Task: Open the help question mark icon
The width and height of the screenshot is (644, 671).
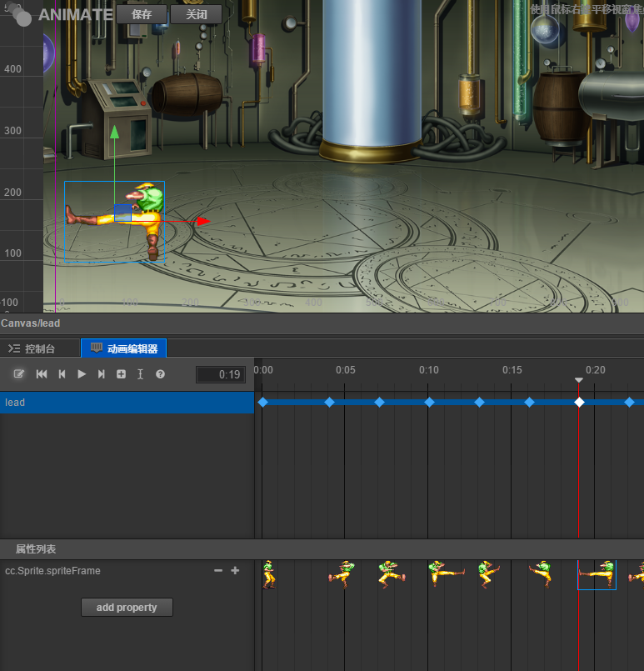Action: click(160, 374)
